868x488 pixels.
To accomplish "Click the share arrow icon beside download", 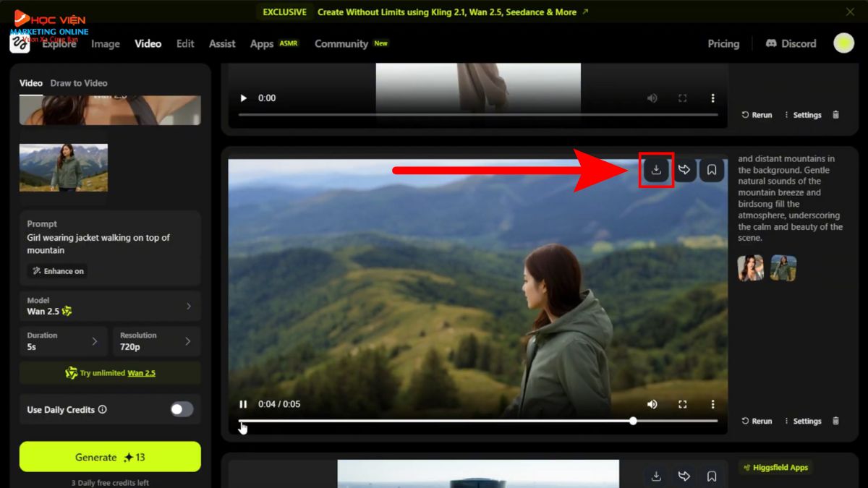I will 684,169.
